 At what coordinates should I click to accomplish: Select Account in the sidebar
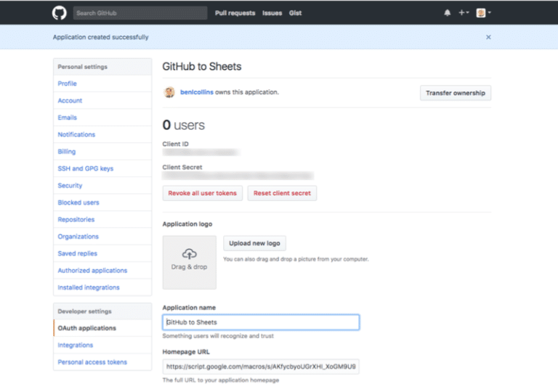coord(102,101)
